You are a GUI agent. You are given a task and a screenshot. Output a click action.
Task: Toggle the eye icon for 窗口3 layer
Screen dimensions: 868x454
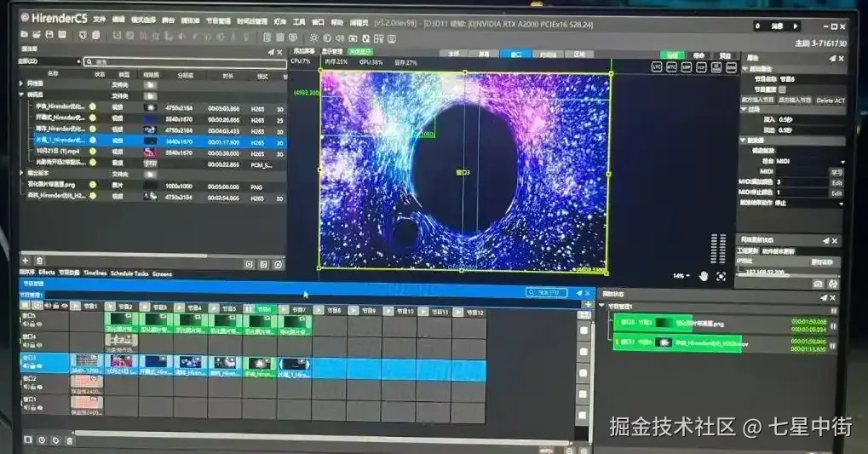(x=39, y=366)
